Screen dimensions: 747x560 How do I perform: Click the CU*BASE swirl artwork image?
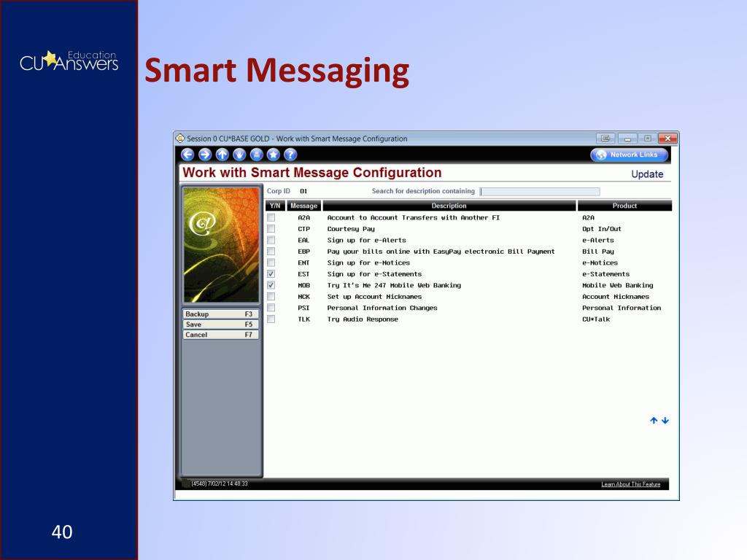pos(221,245)
